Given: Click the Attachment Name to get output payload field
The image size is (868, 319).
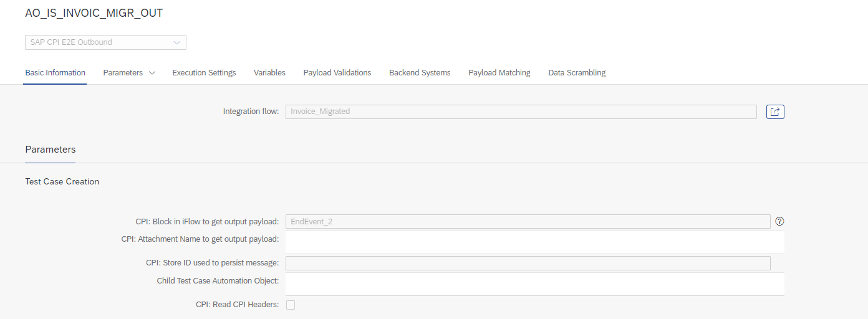Looking at the screenshot, I should point(534,242).
